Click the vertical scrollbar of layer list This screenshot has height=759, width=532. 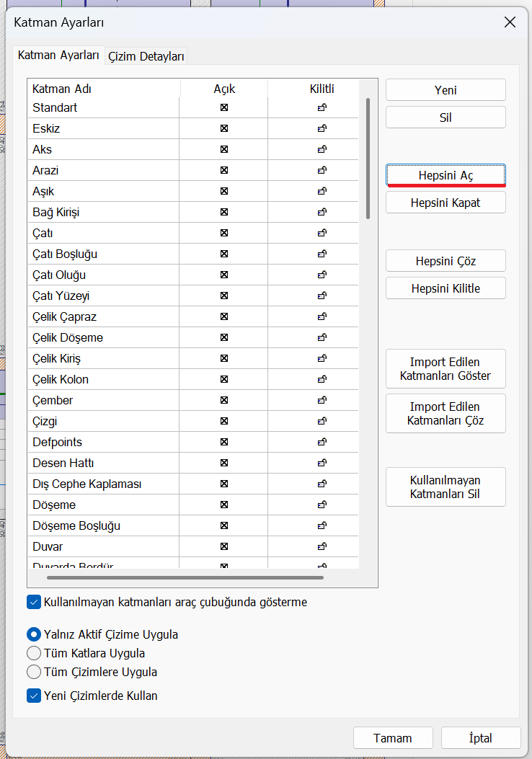[x=368, y=159]
